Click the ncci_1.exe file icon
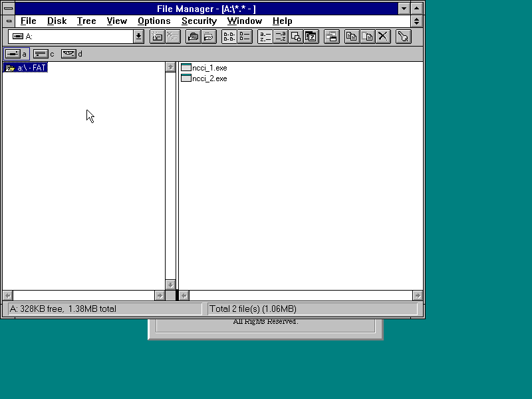Viewport: 532px width, 399px height. 186,68
